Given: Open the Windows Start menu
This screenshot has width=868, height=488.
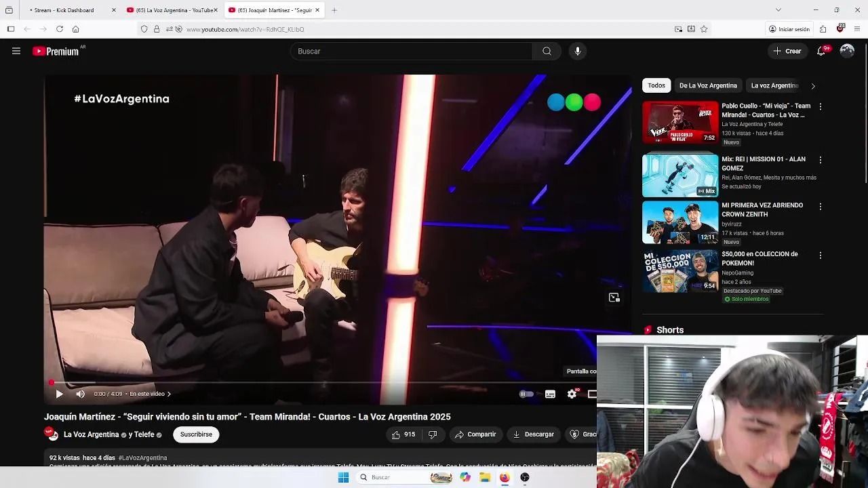Looking at the screenshot, I should tap(343, 477).
